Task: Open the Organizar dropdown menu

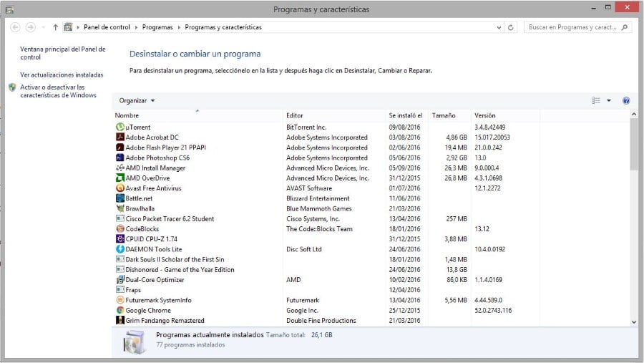Action: point(137,101)
